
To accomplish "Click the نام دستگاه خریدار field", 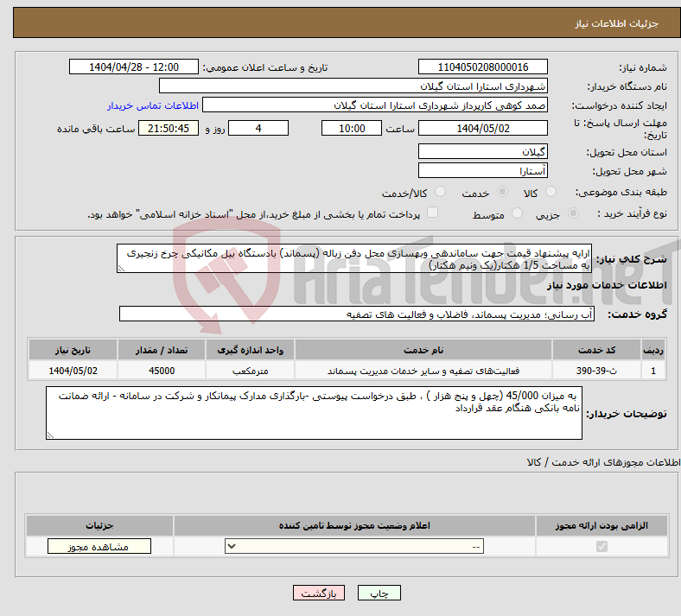I will 353,86.
